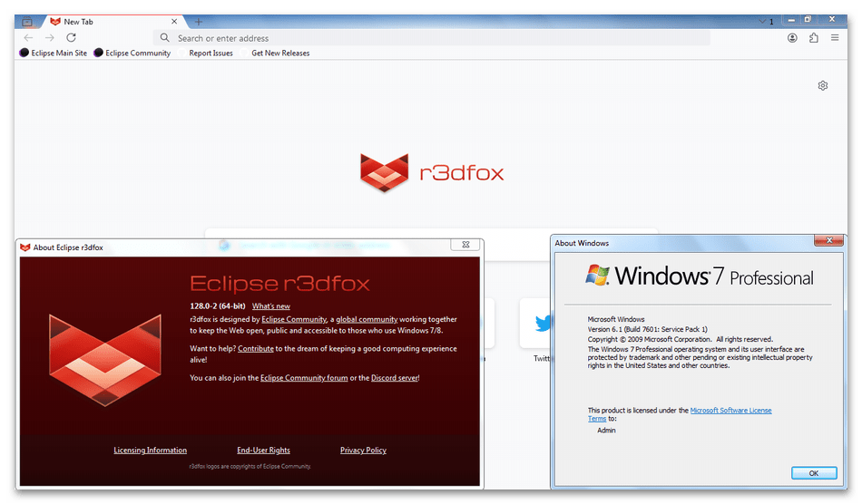Focus the Search or enter address field
862x504 pixels.
[x=432, y=38]
